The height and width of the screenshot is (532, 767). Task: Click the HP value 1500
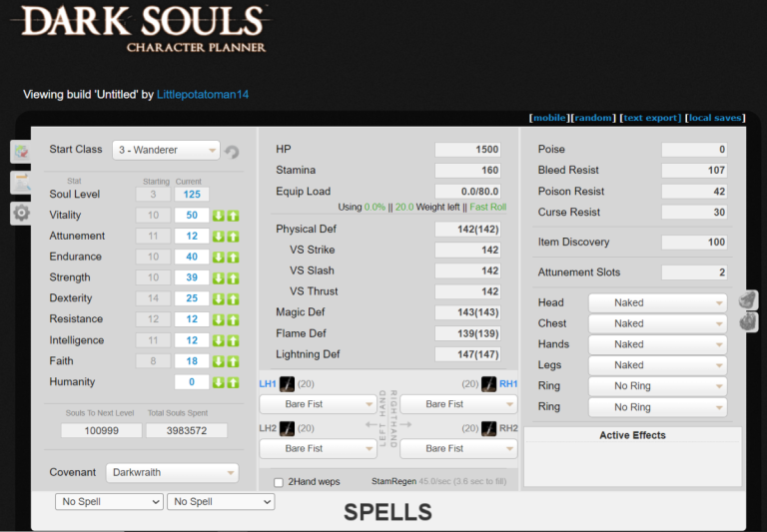467,150
